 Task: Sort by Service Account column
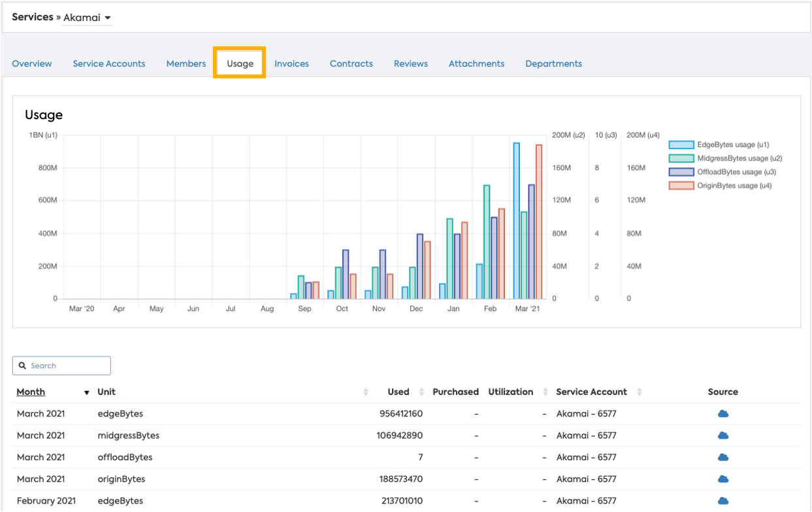tap(591, 392)
